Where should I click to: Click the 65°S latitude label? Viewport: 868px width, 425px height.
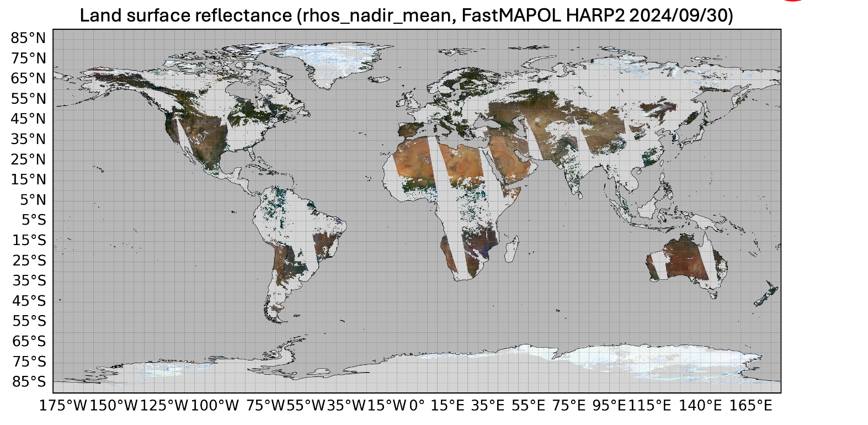click(x=29, y=342)
